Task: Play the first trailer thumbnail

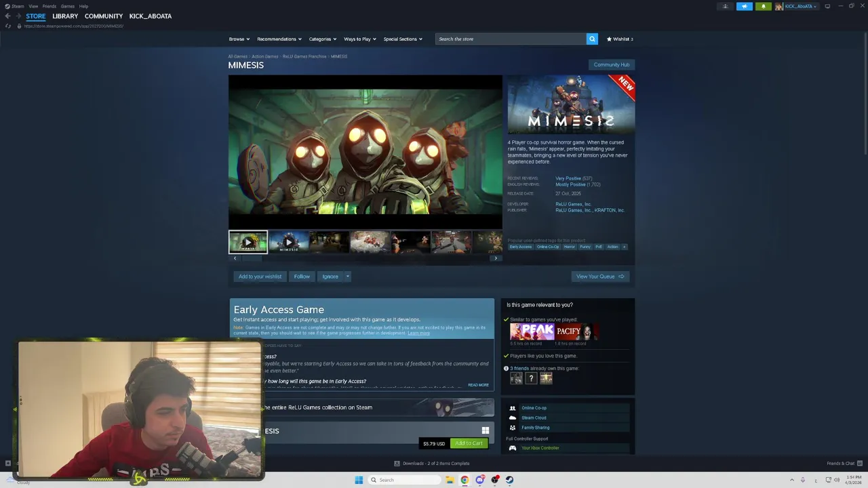Action: coord(248,242)
